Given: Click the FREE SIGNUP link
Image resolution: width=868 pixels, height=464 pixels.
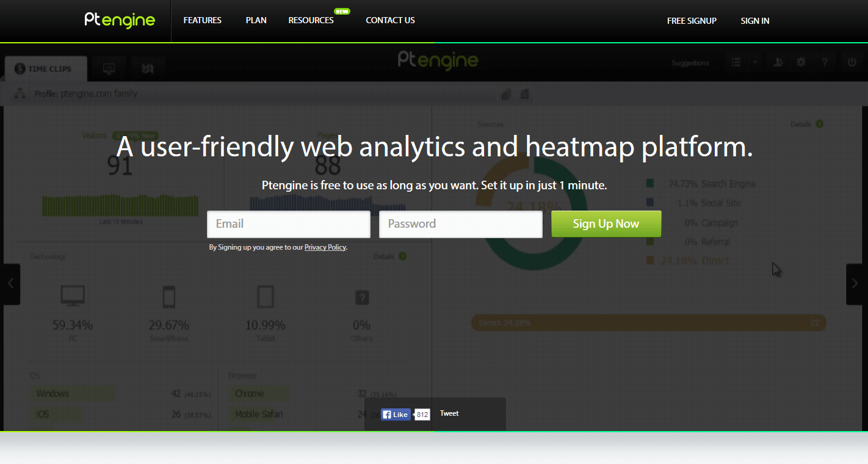Looking at the screenshot, I should (x=692, y=21).
